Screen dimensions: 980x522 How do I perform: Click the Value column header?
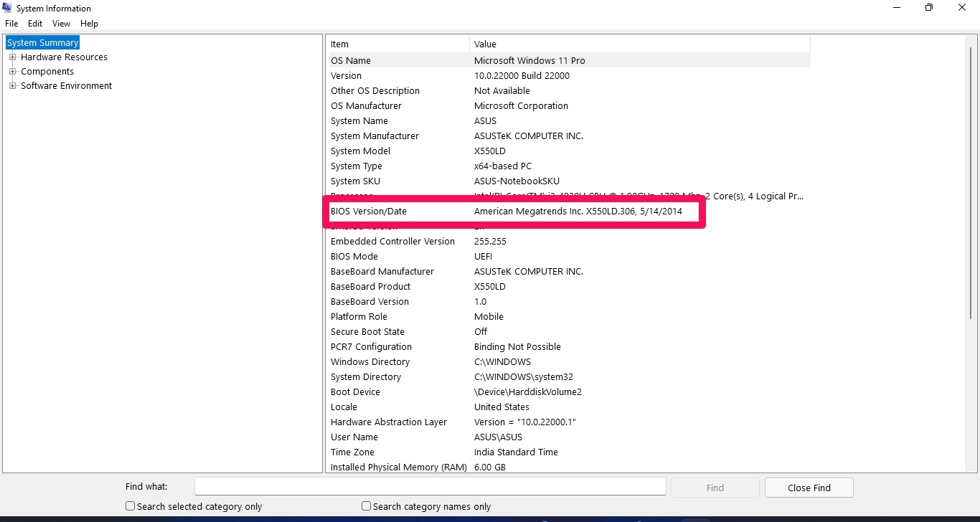coord(639,44)
